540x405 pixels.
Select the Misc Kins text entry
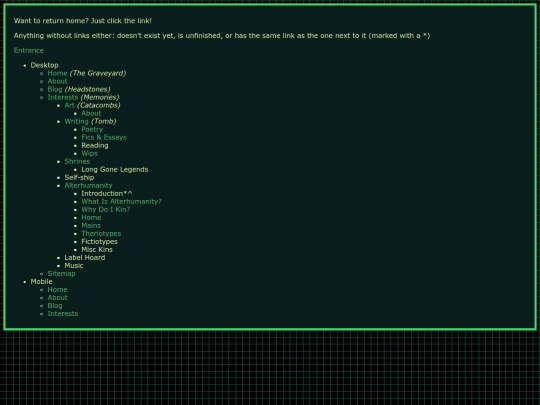pos(97,250)
